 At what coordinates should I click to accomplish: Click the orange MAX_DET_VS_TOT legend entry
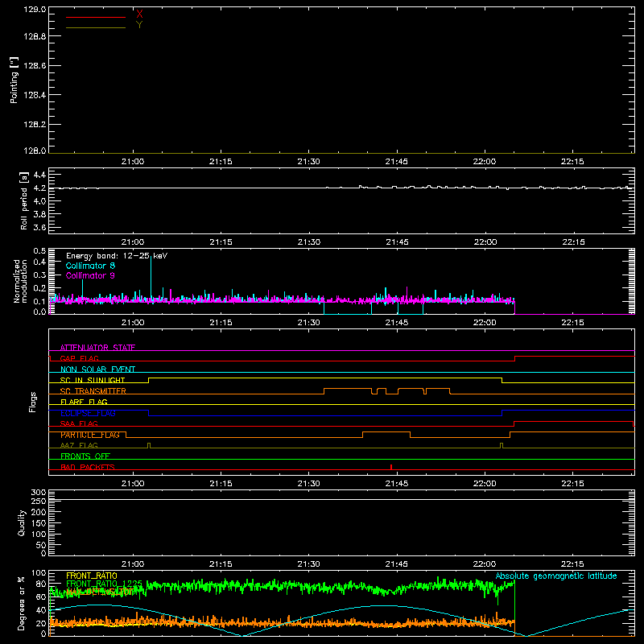pyautogui.click(x=98, y=592)
